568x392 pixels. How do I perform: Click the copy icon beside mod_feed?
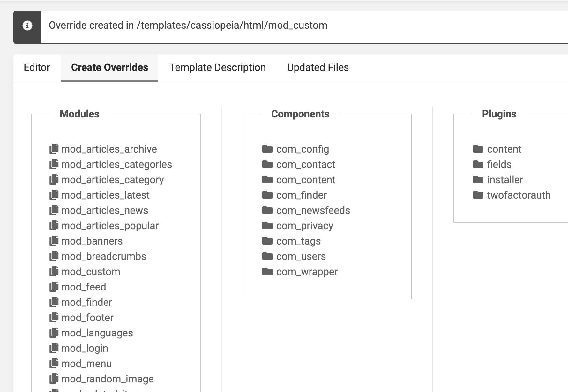[54, 287]
